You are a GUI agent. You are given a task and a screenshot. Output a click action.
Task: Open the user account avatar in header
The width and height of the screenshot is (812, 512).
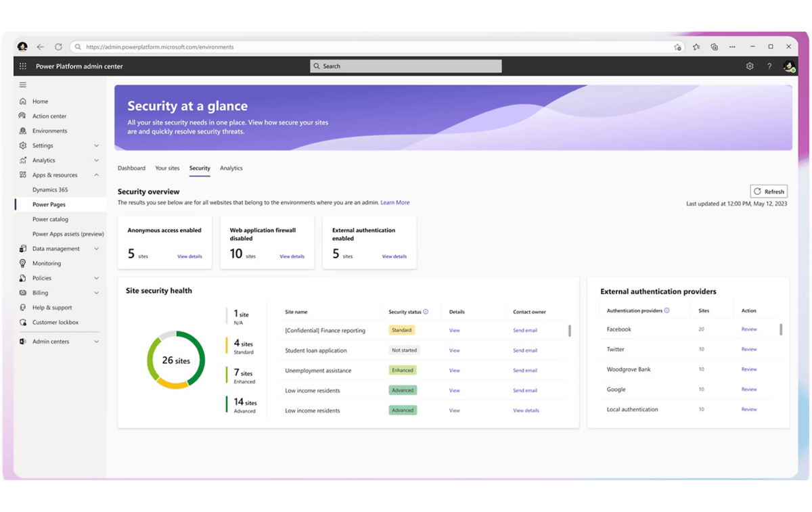click(x=788, y=66)
